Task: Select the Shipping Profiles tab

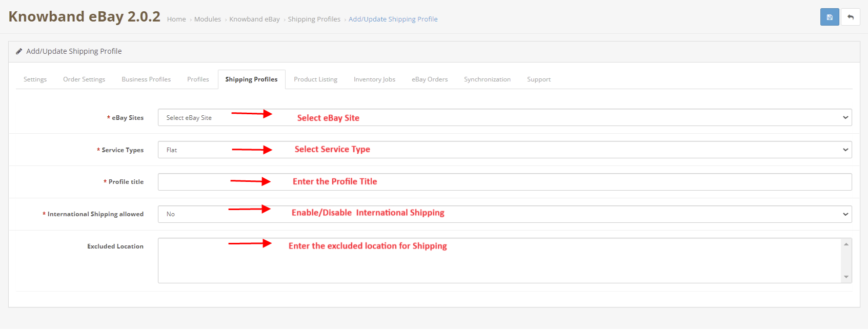Action: (251, 79)
